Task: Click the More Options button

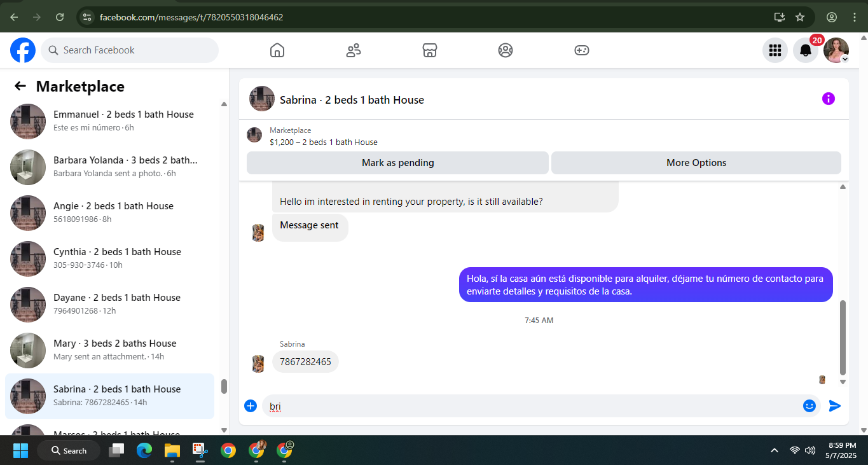Action: tap(696, 163)
